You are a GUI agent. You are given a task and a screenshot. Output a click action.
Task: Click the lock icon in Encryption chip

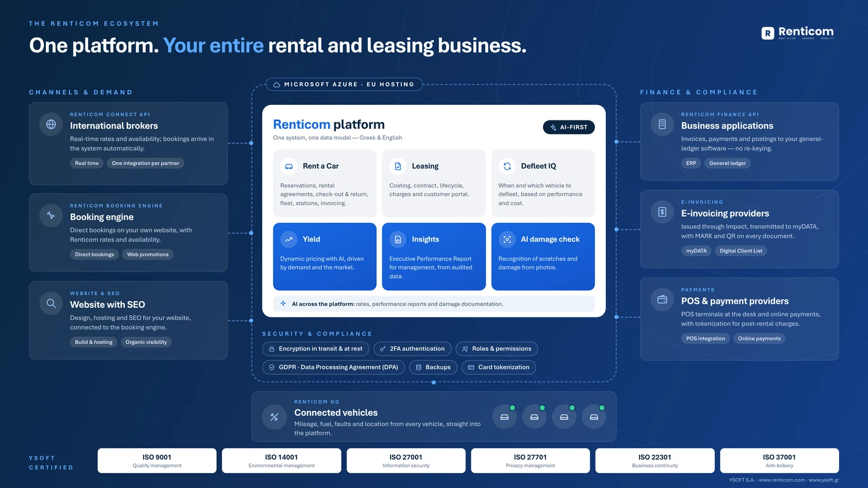tap(271, 349)
